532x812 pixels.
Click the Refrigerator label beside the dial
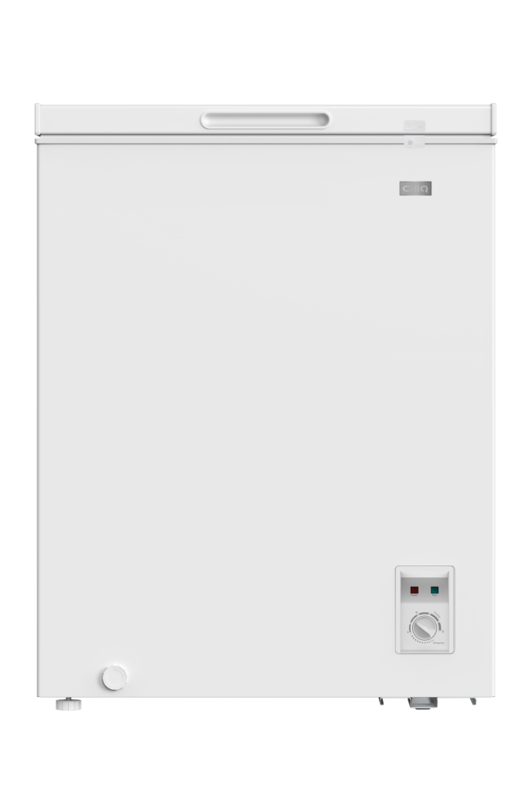point(438,642)
